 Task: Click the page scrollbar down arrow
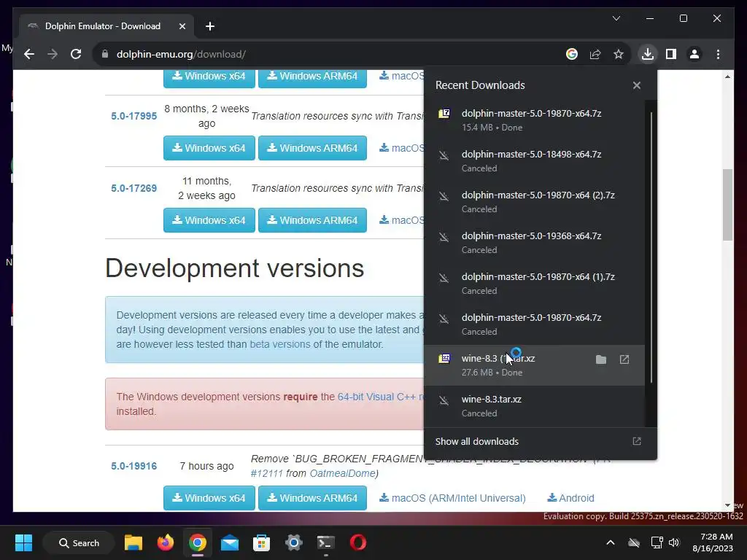[727, 505]
